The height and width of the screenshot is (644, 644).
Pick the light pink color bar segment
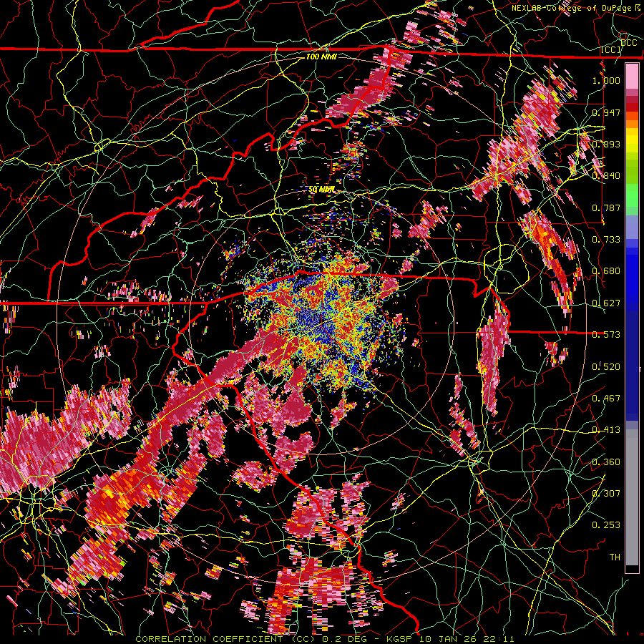(x=632, y=77)
